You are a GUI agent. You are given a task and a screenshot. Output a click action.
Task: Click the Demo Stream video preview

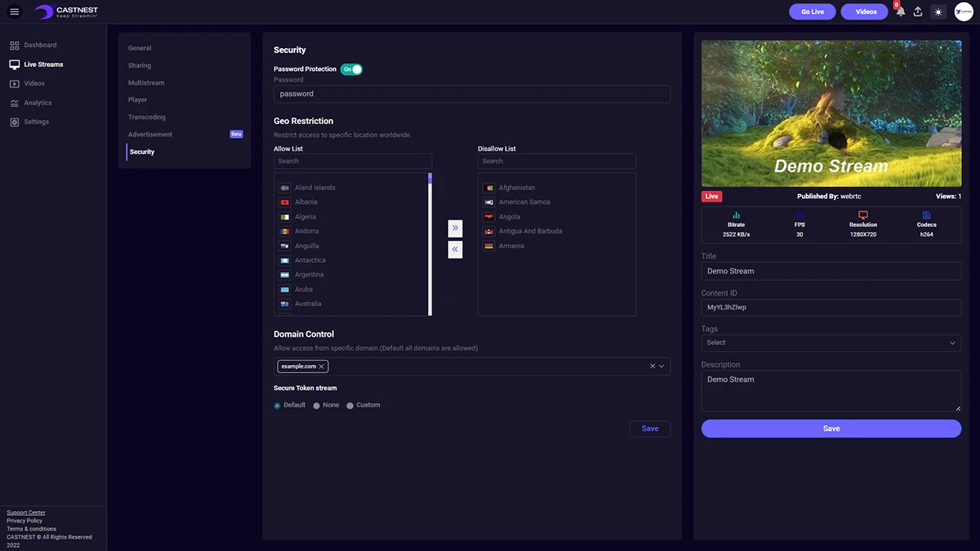[831, 113]
